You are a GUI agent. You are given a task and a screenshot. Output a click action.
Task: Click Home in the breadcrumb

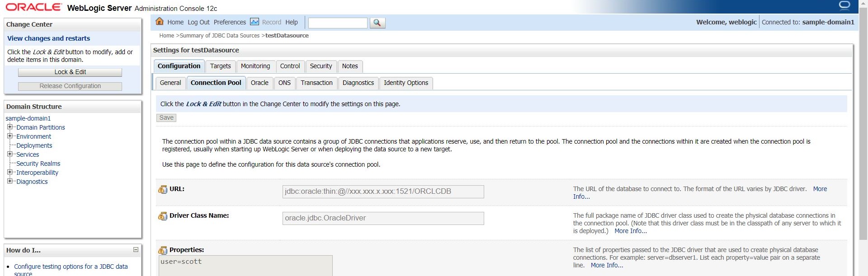[166, 36]
